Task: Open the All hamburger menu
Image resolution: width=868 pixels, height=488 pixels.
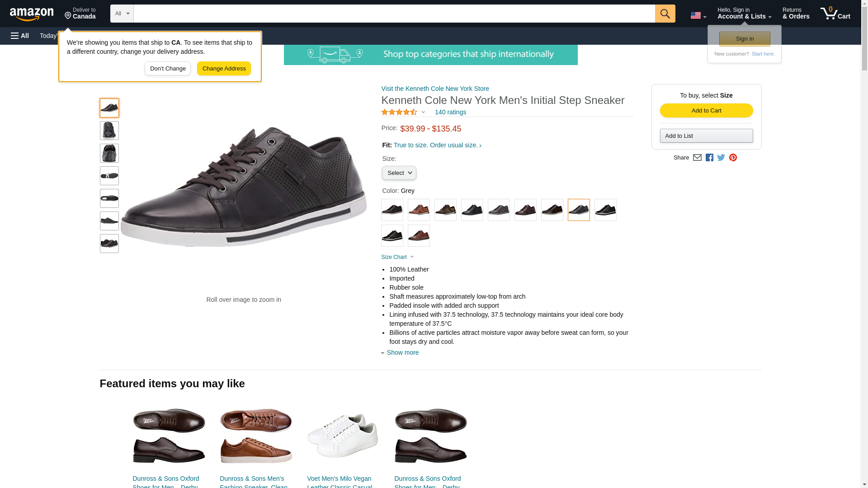Action: click(20, 36)
